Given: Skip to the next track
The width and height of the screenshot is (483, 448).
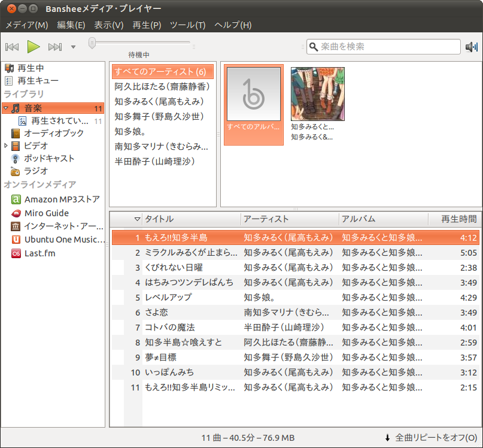Looking at the screenshot, I should pyautogui.click(x=55, y=47).
